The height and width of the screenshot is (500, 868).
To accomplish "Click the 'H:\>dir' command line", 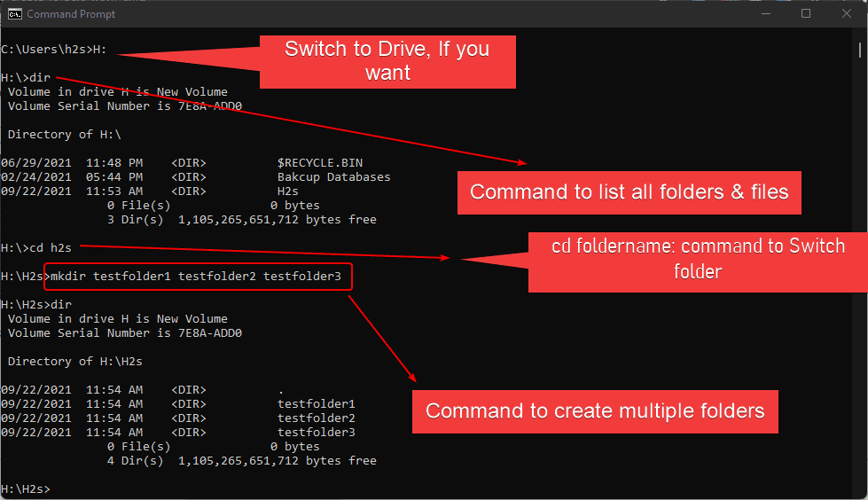I will 26,77.
